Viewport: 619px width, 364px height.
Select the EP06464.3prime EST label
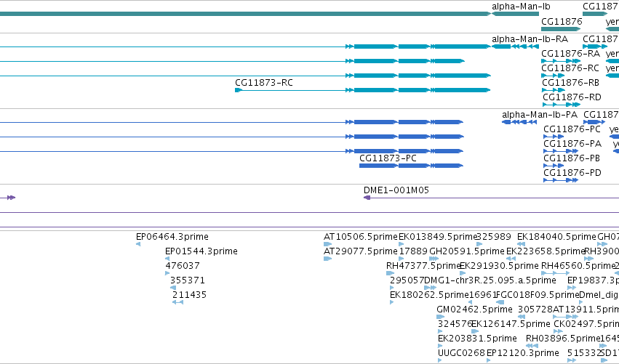coord(172,237)
